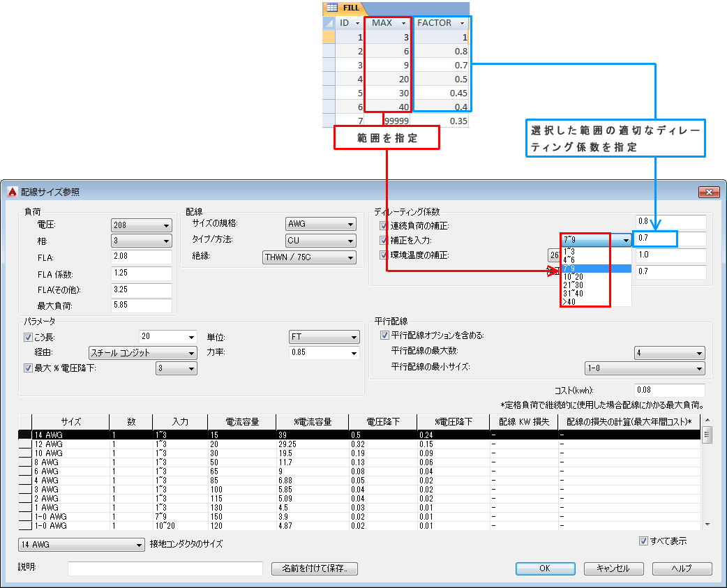Open the 相 dropdown showing 3

click(142, 241)
